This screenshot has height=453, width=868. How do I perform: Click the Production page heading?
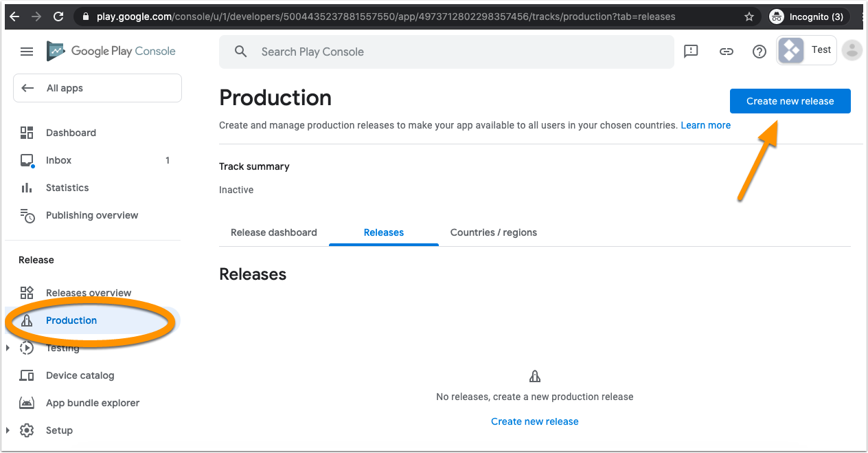click(275, 98)
